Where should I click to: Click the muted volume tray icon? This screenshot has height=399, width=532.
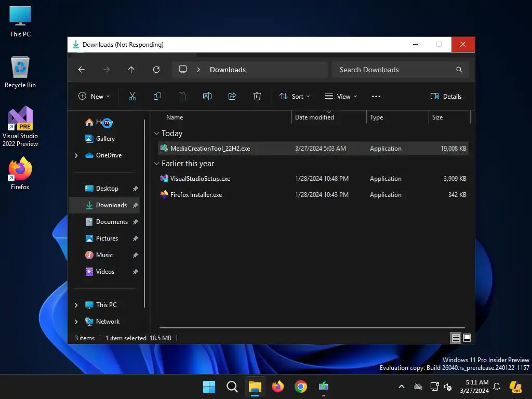(x=448, y=387)
